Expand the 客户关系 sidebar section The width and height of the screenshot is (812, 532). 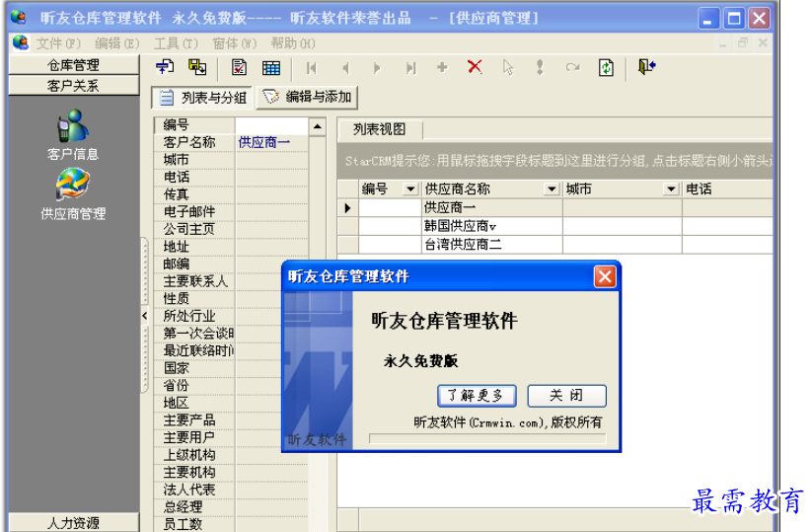pyautogui.click(x=74, y=86)
